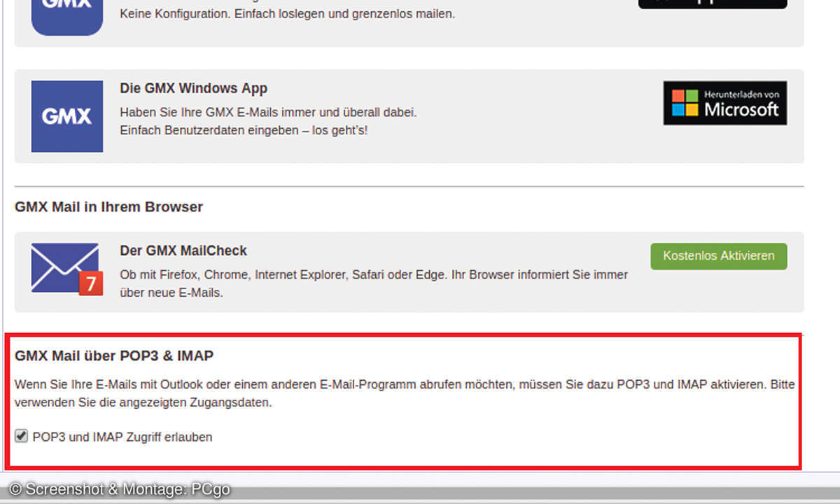Toggle POP3 und IMAP Zugriff erlauben checkbox
The height and width of the screenshot is (504, 840).
[x=21, y=436]
